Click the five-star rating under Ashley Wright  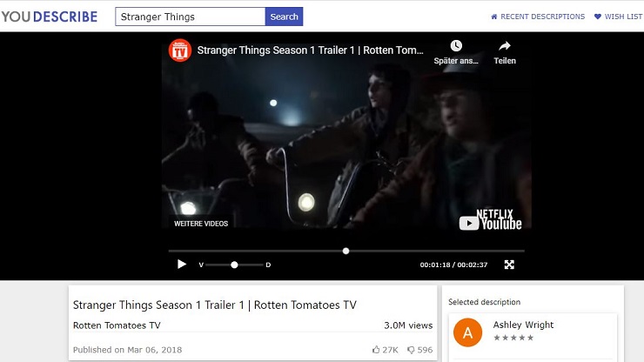[513, 338]
